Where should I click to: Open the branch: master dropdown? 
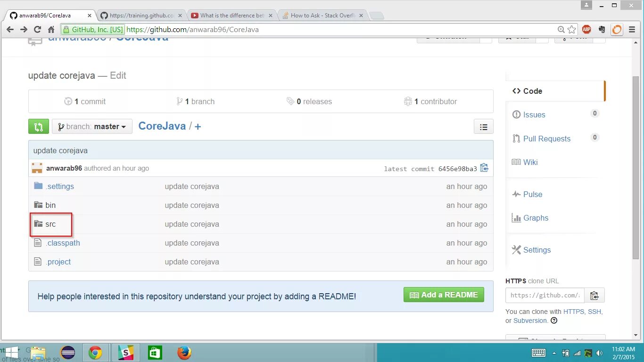92,126
